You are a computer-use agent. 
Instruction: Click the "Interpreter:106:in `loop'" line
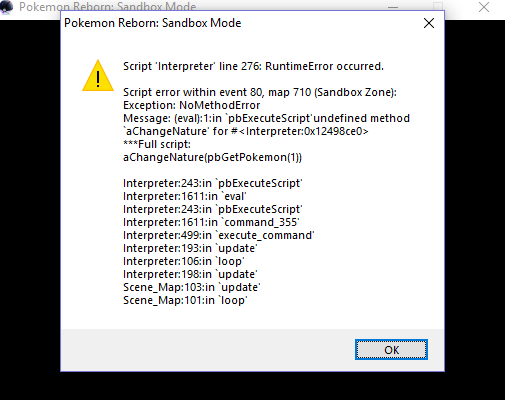coord(184,261)
